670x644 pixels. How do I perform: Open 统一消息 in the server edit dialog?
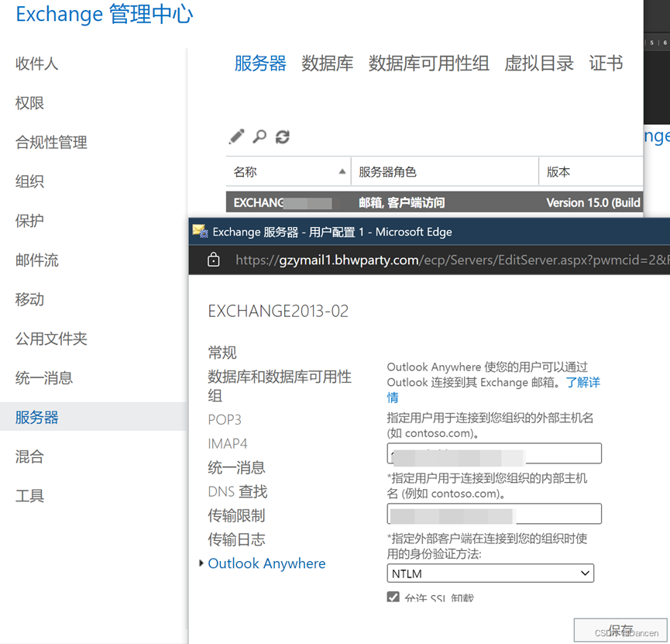pyautogui.click(x=236, y=467)
